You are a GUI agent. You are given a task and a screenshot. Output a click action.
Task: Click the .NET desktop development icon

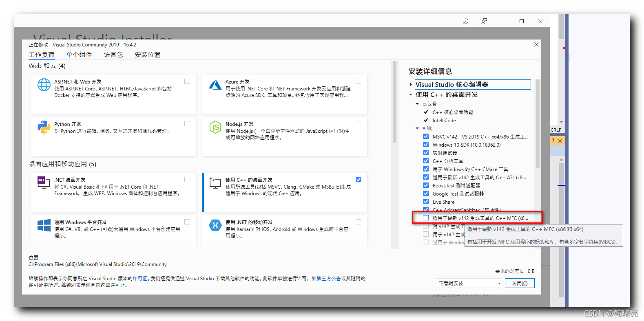pyautogui.click(x=44, y=182)
